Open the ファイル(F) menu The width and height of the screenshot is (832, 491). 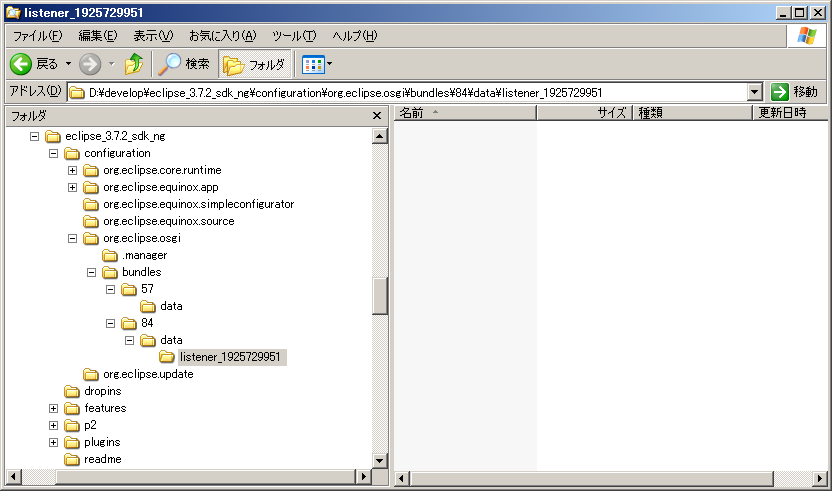38,36
